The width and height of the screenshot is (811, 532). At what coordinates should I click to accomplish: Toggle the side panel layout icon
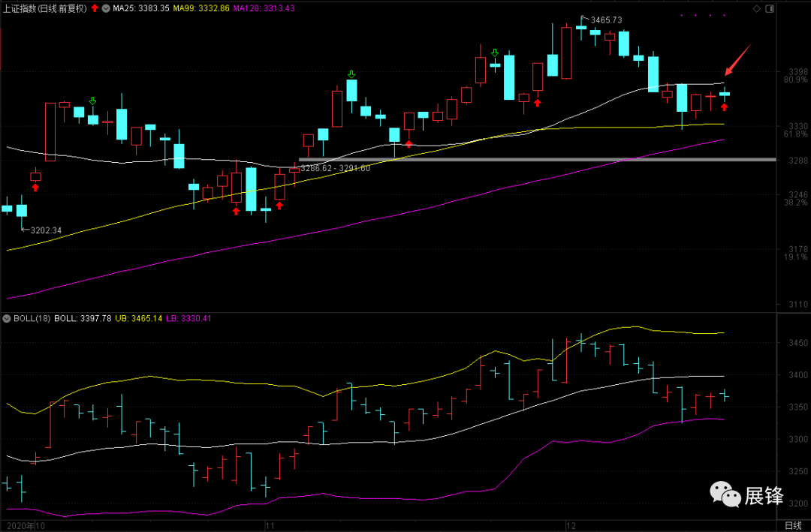click(x=770, y=9)
